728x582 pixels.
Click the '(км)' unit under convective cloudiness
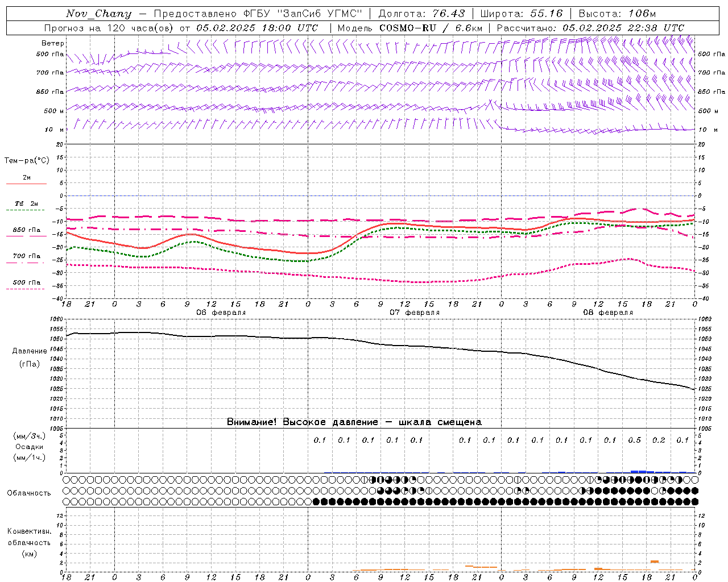point(29,554)
